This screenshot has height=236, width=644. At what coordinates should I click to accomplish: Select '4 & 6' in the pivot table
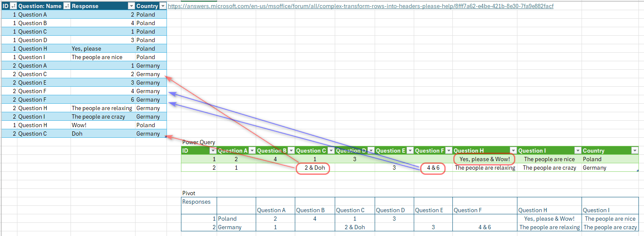point(485,227)
